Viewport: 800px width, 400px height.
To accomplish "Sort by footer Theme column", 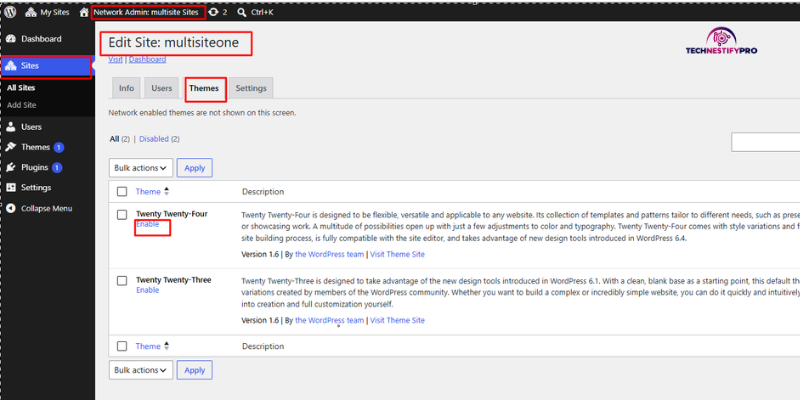I will 148,346.
